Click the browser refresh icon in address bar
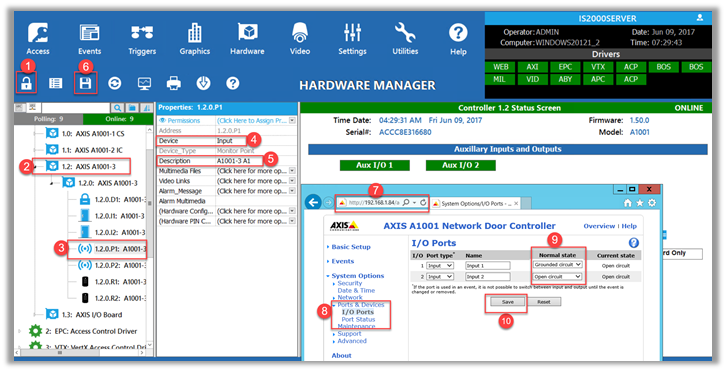The image size is (726, 372). pos(423,202)
